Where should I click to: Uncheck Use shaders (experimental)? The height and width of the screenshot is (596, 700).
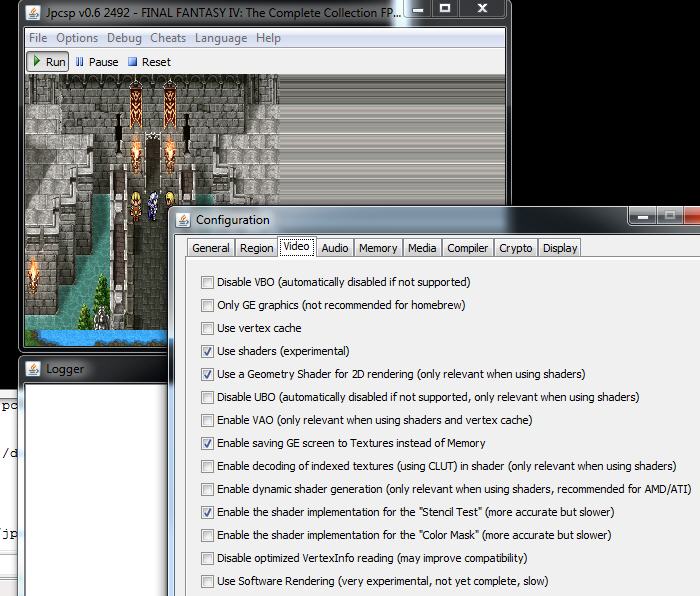pos(208,352)
